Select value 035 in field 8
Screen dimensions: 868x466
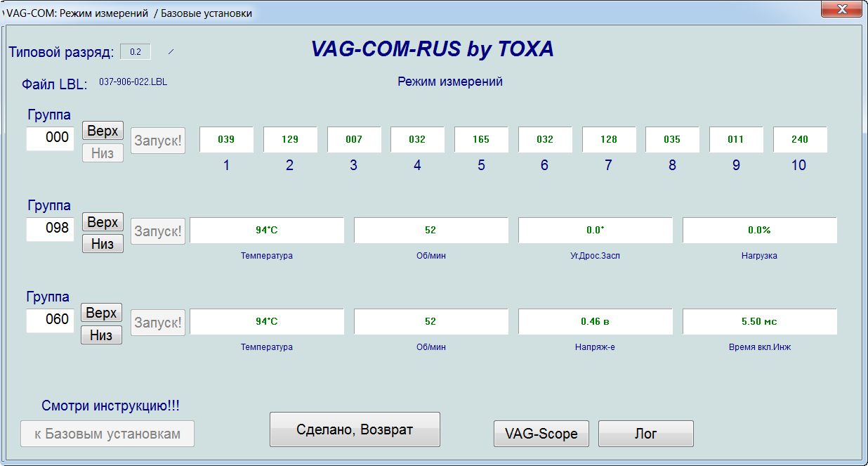click(672, 139)
